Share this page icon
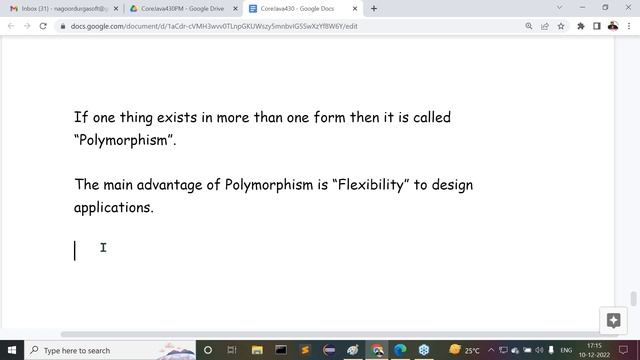This screenshot has width=640, height=360. (544, 26)
